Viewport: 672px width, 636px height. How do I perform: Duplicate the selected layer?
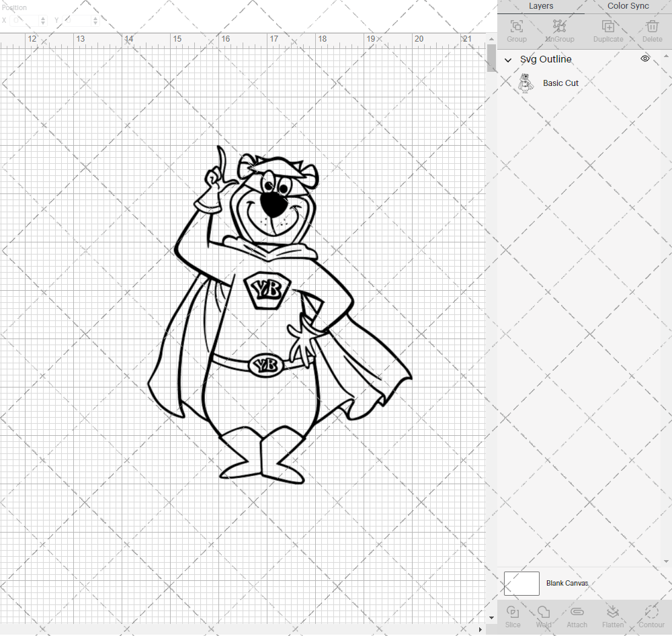[608, 27]
